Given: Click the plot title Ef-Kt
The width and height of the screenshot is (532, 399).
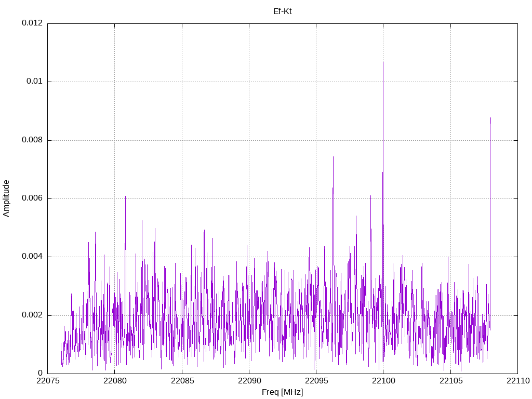Looking at the screenshot, I should tap(282, 11).
